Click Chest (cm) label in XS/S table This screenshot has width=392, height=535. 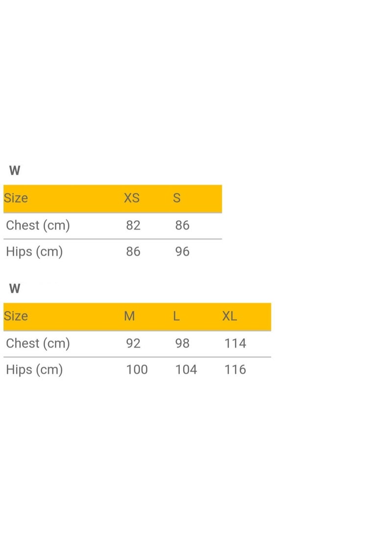pyautogui.click(x=38, y=226)
